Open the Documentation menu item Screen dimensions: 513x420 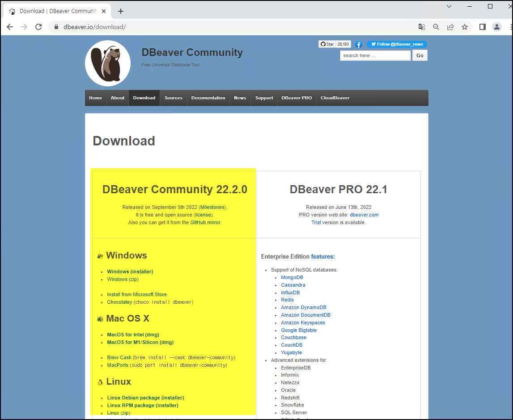pyautogui.click(x=208, y=98)
